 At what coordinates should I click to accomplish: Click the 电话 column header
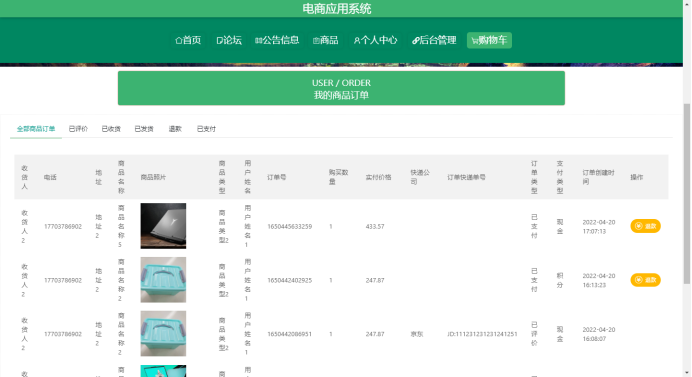coord(50,177)
